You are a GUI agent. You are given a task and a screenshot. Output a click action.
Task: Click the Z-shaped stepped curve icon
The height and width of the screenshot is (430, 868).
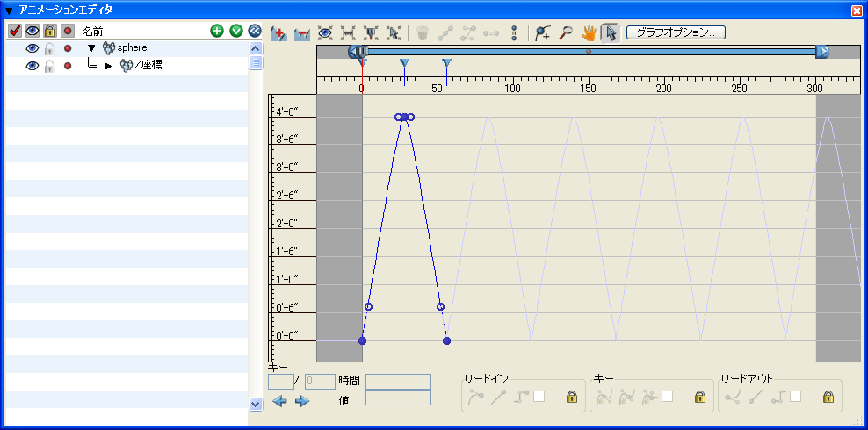(x=467, y=33)
